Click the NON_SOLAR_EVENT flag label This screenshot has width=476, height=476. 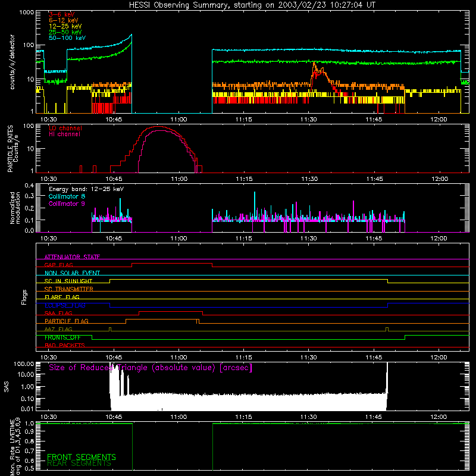coord(72,273)
